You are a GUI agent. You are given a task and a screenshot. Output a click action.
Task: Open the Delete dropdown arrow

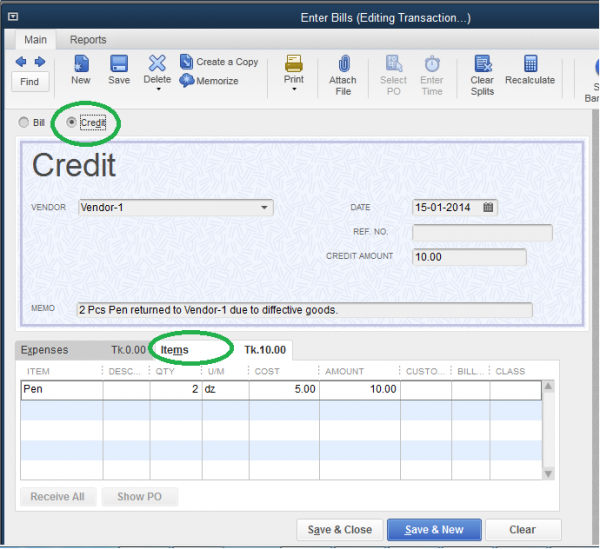(x=158, y=90)
